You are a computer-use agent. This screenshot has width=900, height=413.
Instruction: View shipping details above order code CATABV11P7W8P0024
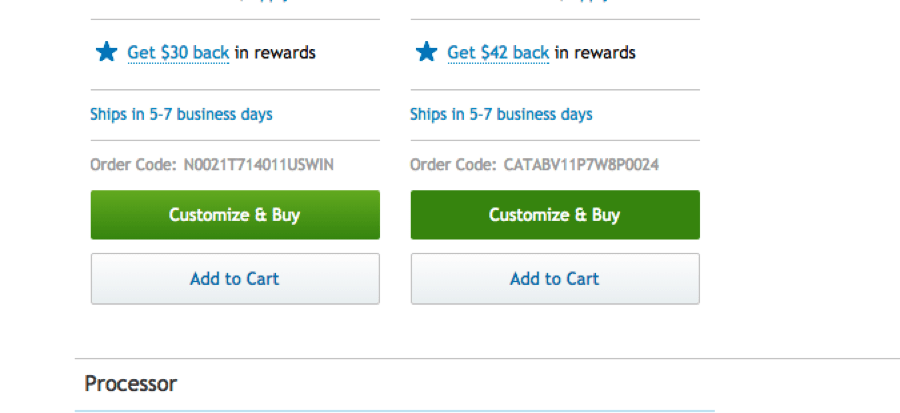501,114
